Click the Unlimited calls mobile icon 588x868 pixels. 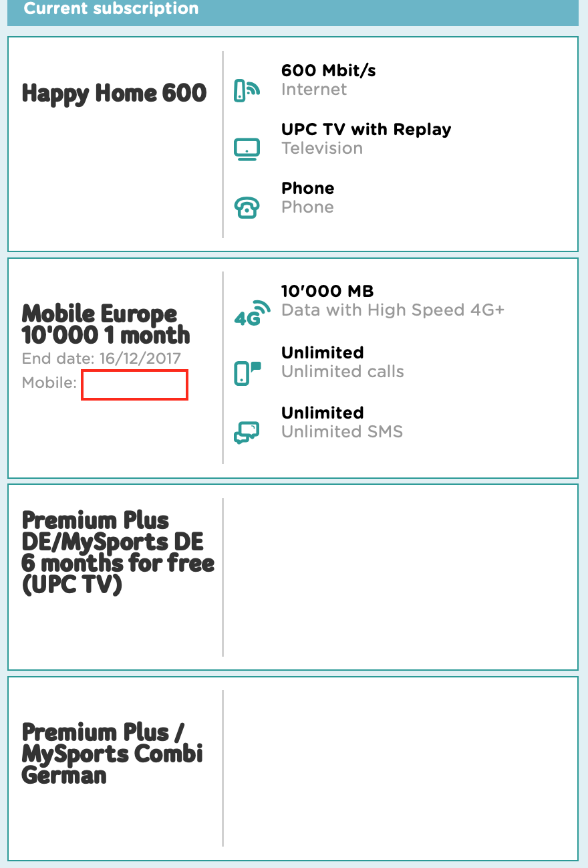click(247, 372)
